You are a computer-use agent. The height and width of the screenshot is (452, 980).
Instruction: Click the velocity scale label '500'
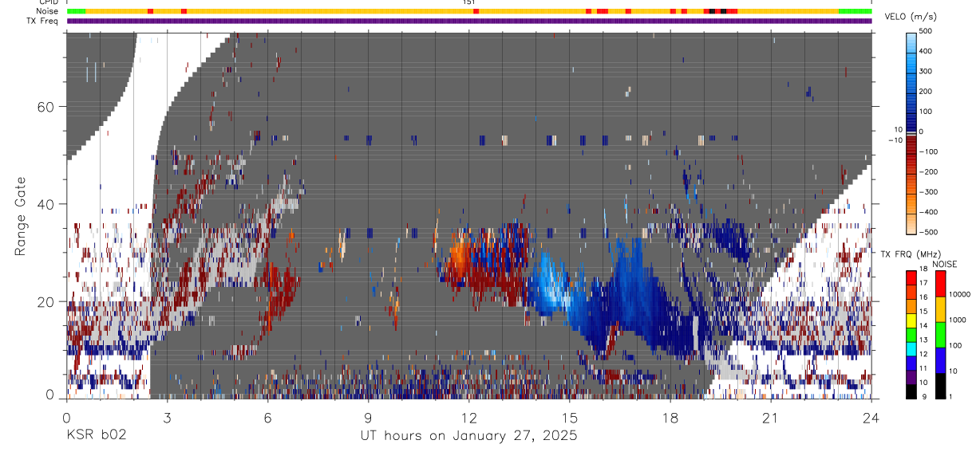coord(926,31)
